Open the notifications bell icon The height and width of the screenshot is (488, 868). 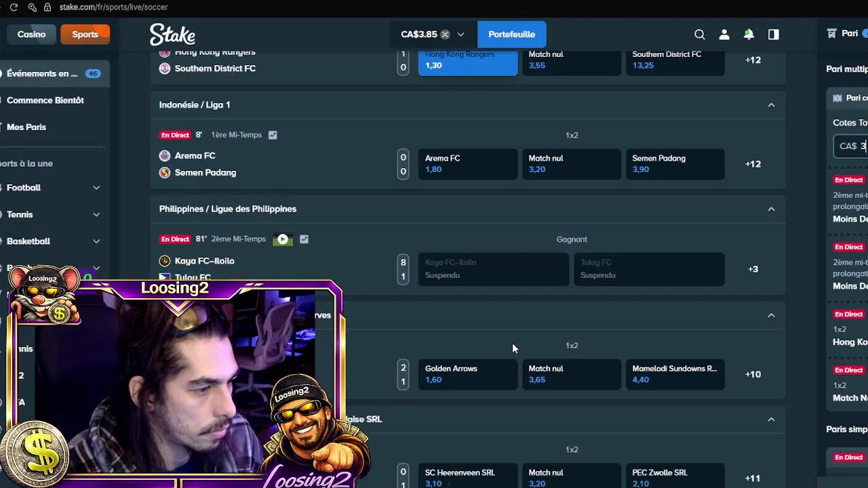749,35
